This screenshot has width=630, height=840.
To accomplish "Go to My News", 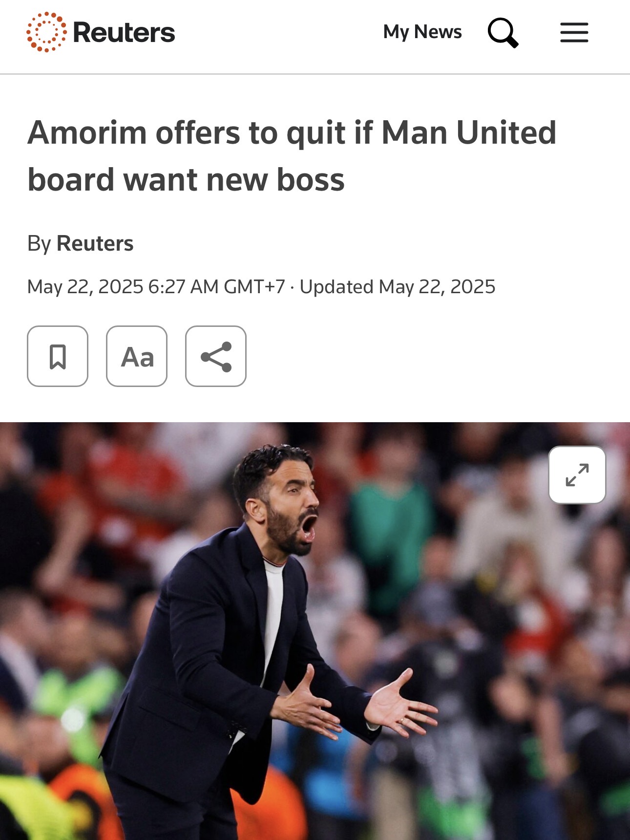I will [422, 32].
